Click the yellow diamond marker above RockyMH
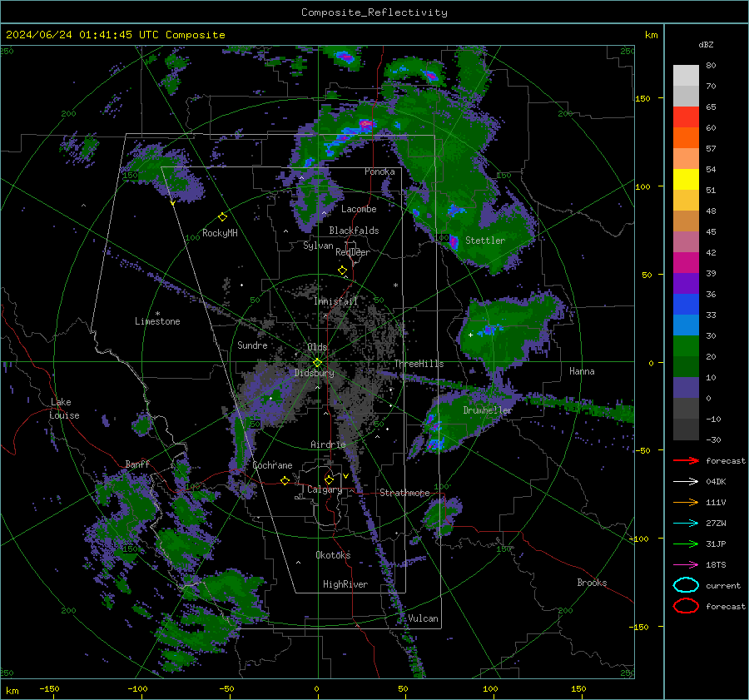Image resolution: width=749 pixels, height=700 pixels. point(222,217)
